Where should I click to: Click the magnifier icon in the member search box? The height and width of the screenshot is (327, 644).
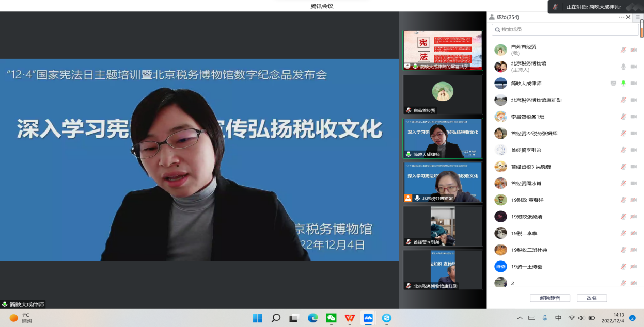(497, 30)
